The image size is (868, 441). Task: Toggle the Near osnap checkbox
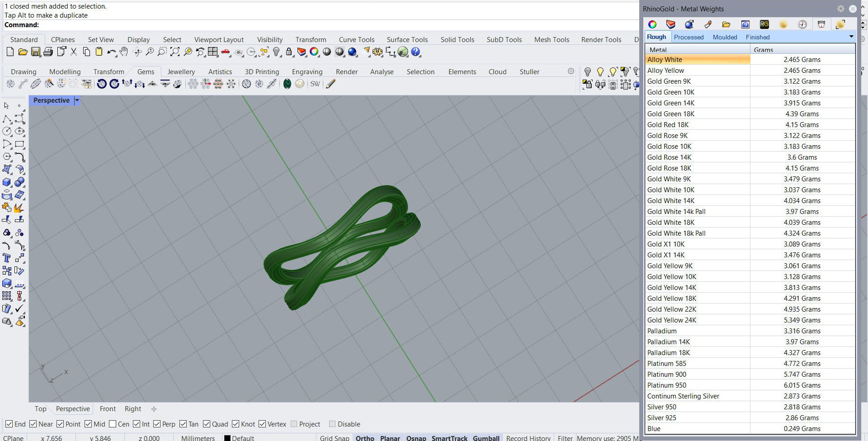pyautogui.click(x=33, y=424)
